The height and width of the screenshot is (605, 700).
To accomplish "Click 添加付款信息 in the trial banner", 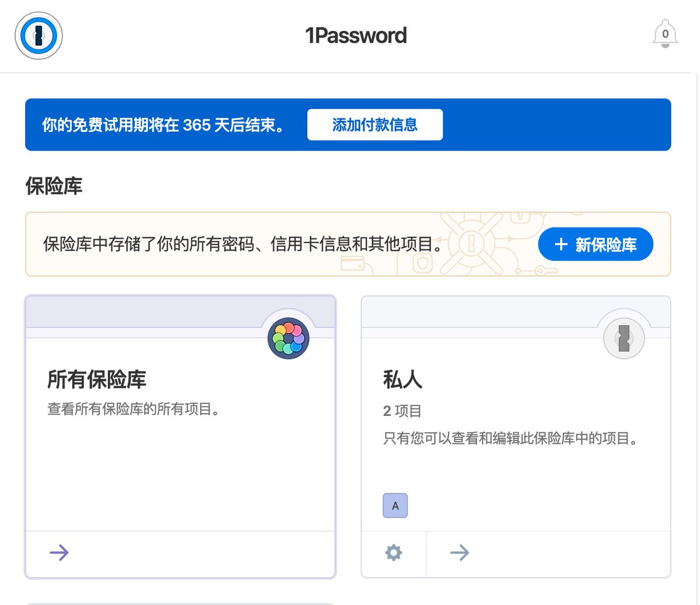I will pyautogui.click(x=374, y=124).
